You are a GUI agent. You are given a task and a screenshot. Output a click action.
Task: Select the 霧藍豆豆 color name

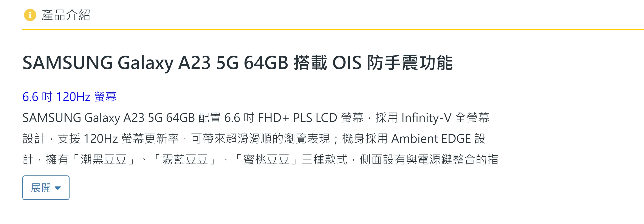click(x=185, y=159)
